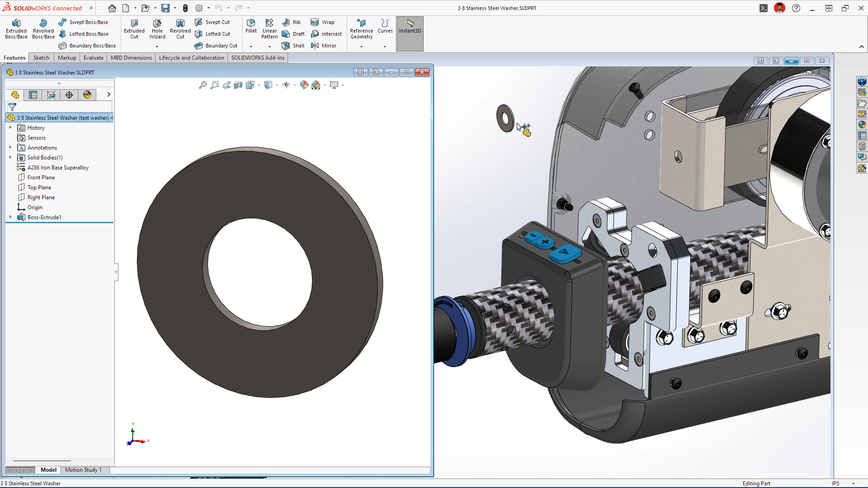Expand the History folder in the tree

10,127
